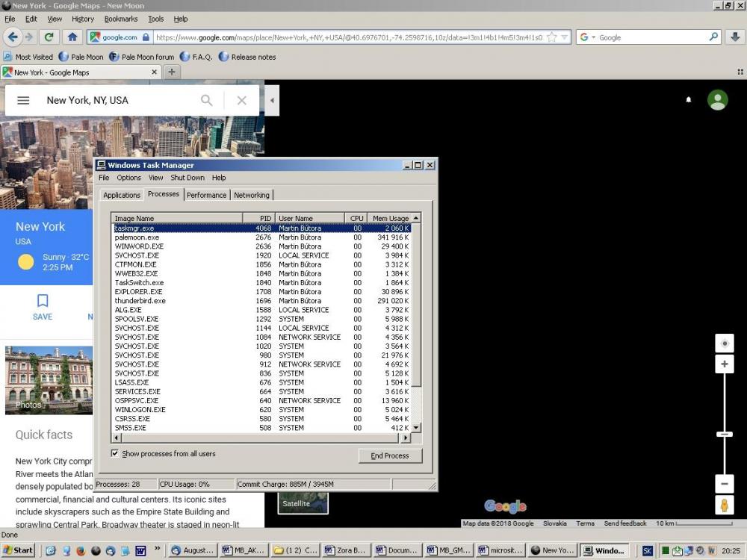Click the map zoom slider handle
Image resolution: width=747 pixels, height=560 pixels.
click(x=724, y=434)
